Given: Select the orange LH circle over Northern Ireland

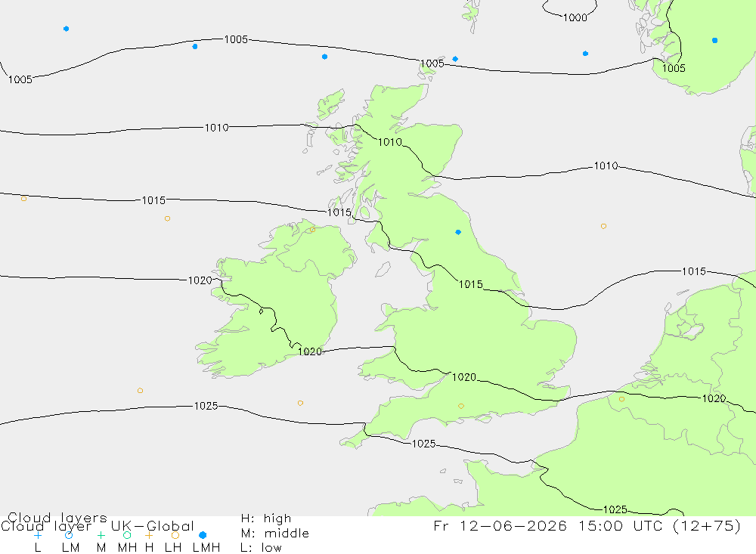Looking at the screenshot, I should [312, 230].
